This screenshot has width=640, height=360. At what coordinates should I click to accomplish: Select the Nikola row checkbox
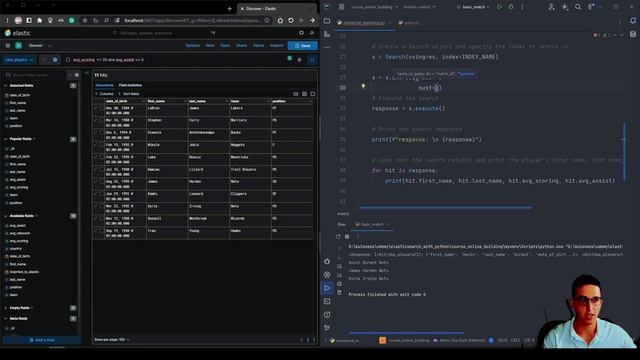pos(101,145)
